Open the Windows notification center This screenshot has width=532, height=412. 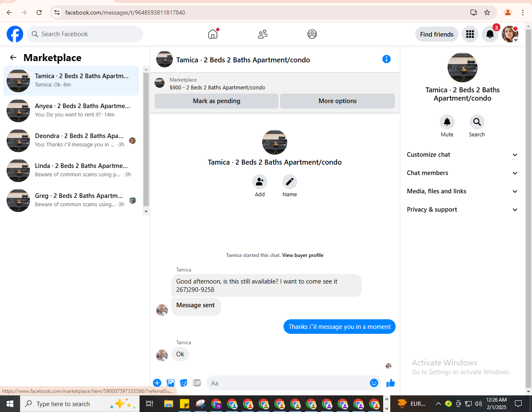518,404
